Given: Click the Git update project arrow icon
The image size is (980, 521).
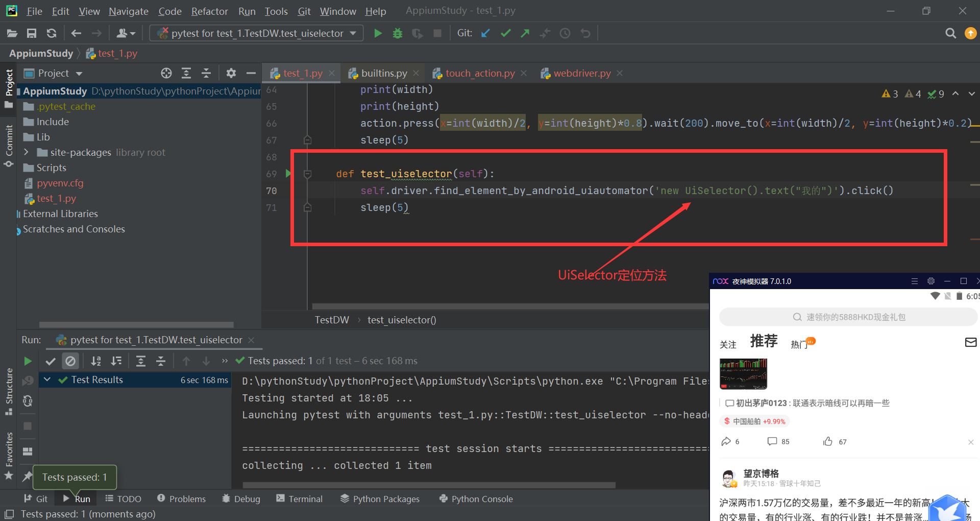Looking at the screenshot, I should [485, 33].
